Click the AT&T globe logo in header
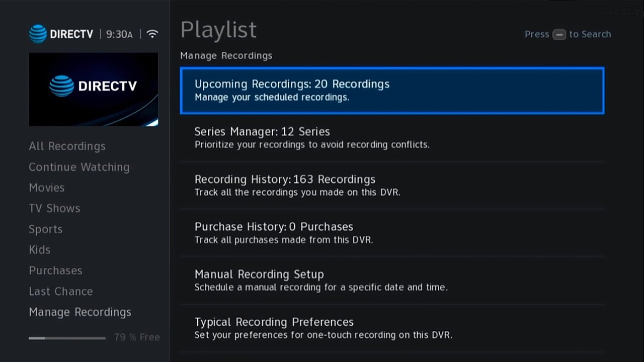 click(x=38, y=34)
